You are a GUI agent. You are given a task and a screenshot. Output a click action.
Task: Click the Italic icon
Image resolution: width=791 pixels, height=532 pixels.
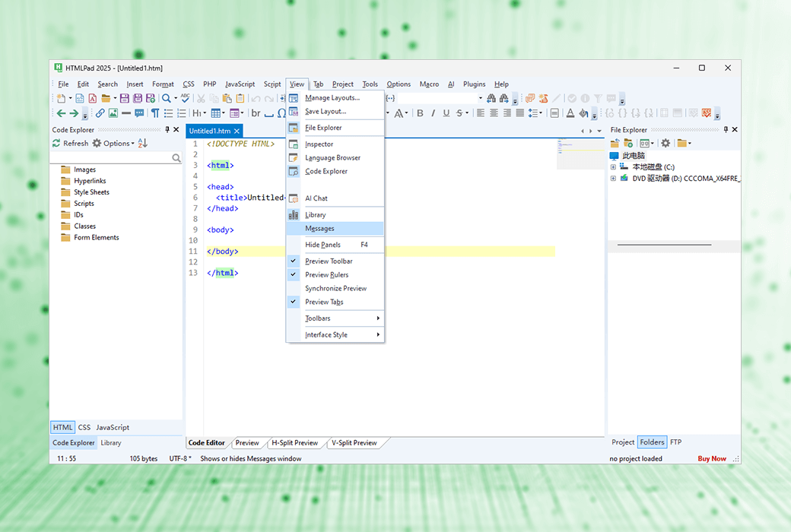coord(433,113)
